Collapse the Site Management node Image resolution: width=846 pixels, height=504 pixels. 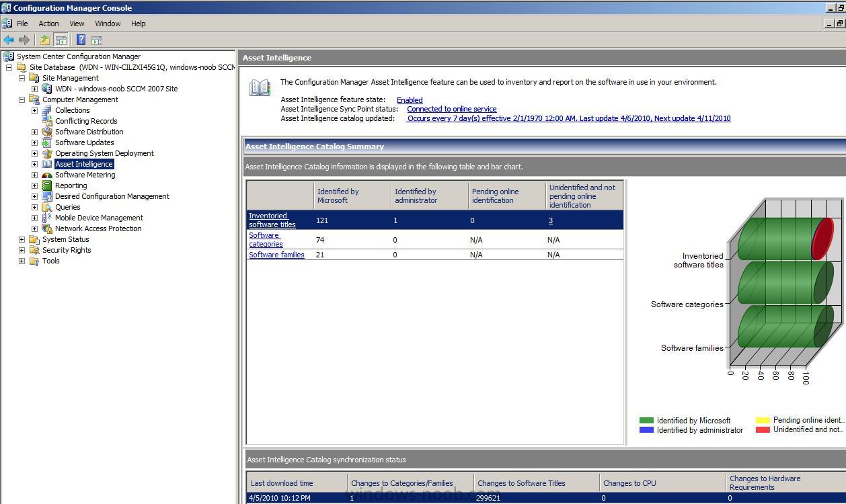pyautogui.click(x=22, y=78)
